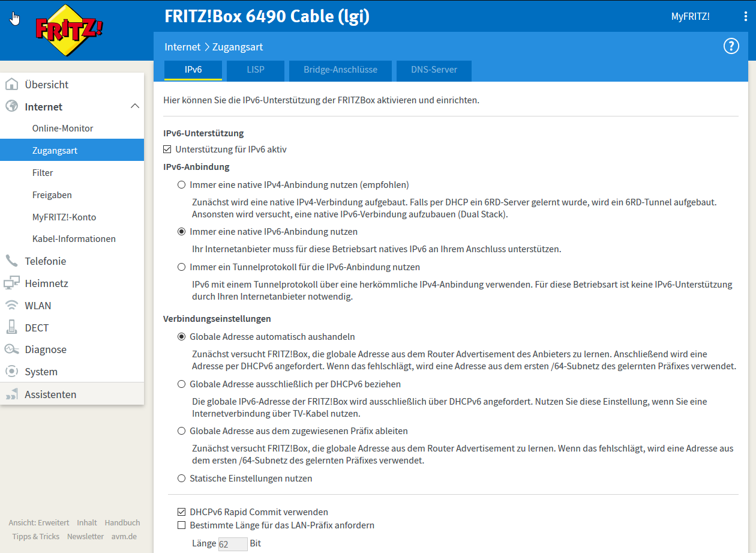Image resolution: width=756 pixels, height=553 pixels.
Task: Open the three-dot options menu
Action: (x=745, y=17)
